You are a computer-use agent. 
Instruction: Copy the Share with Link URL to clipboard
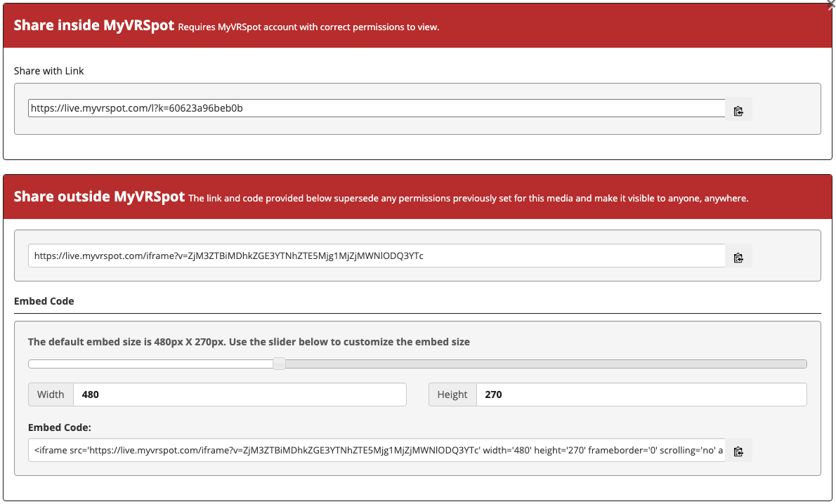[738, 110]
